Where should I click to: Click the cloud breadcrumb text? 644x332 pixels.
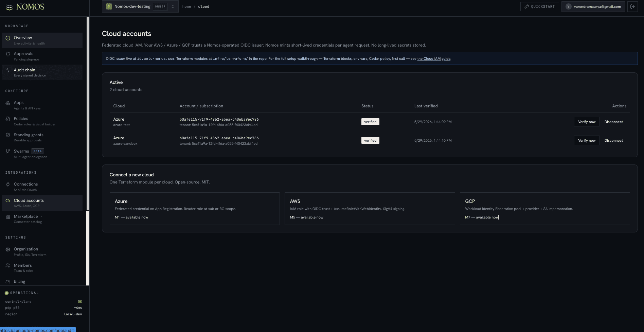coord(203,6)
